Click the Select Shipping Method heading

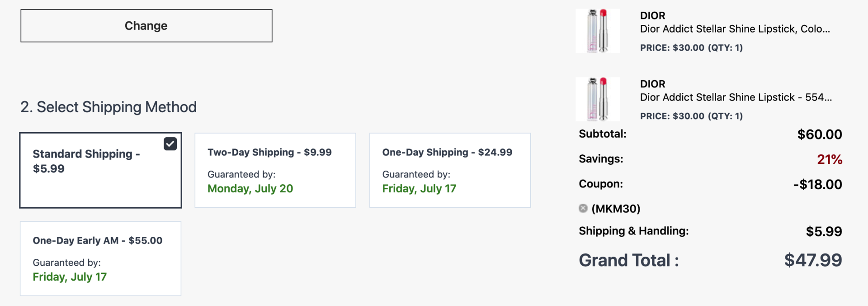tap(108, 107)
